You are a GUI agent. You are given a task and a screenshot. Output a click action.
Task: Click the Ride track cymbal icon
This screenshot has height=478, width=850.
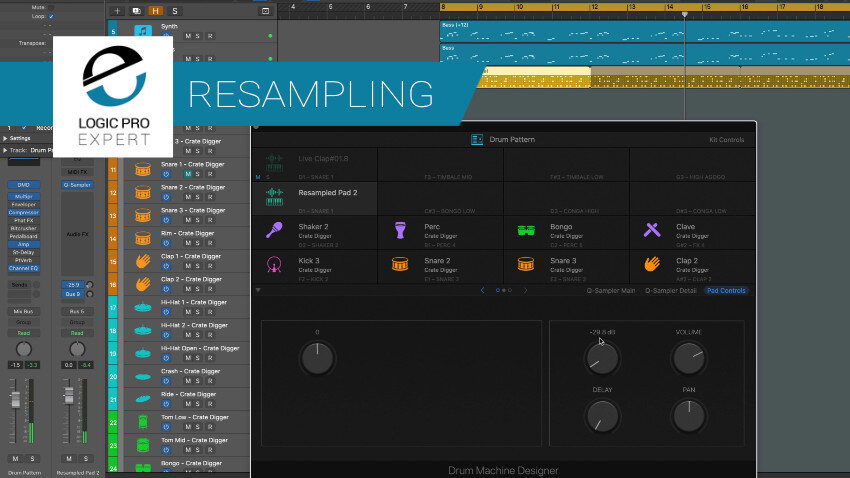(143, 399)
